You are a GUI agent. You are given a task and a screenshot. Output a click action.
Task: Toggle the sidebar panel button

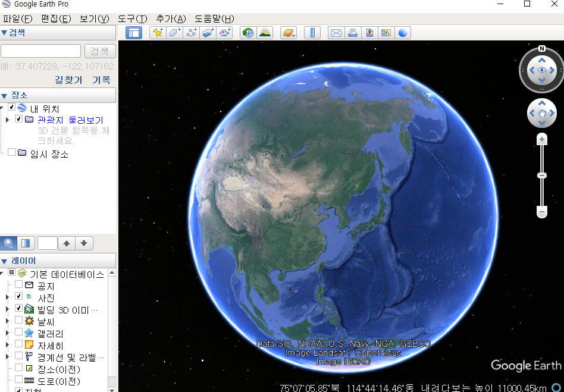[x=134, y=33]
